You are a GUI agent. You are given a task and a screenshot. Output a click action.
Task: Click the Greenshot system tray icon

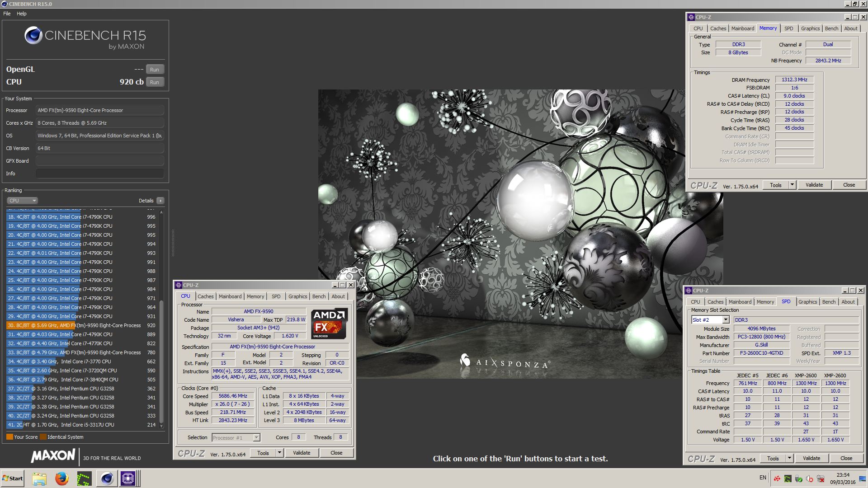(x=788, y=479)
